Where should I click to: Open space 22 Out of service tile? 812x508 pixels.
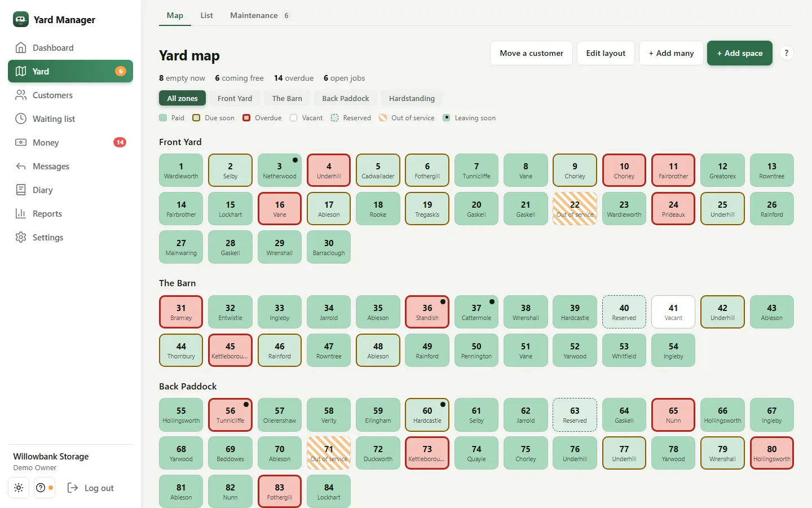tap(575, 209)
